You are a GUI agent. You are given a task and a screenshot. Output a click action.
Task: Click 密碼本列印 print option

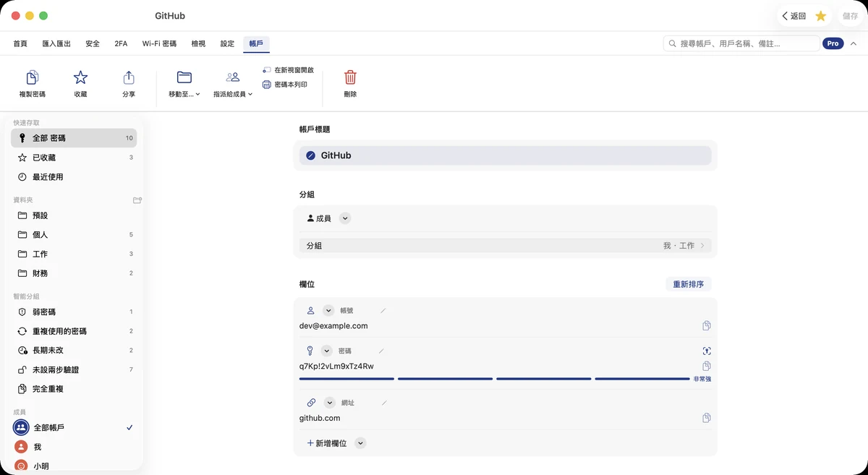[x=285, y=85]
